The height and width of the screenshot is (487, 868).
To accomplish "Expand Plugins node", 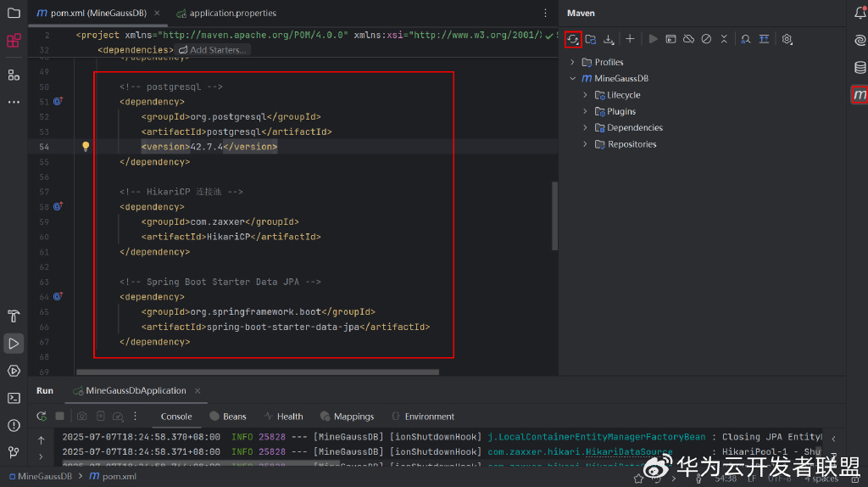I will [585, 111].
